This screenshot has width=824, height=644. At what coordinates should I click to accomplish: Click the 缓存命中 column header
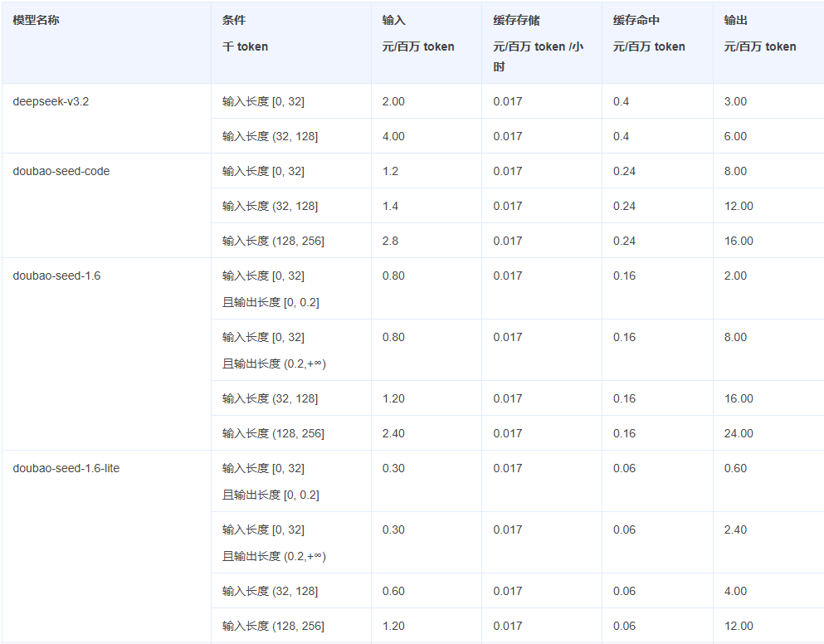click(x=636, y=20)
